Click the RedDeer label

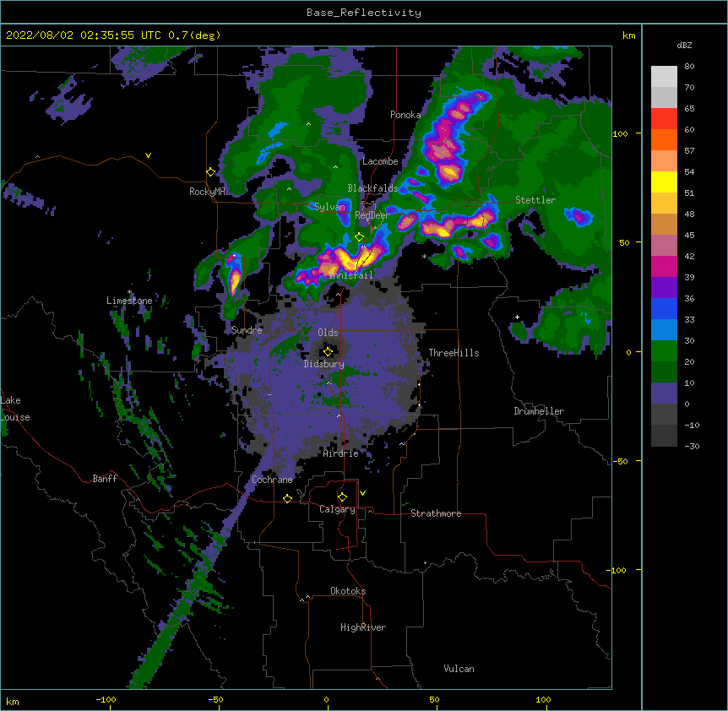click(372, 215)
